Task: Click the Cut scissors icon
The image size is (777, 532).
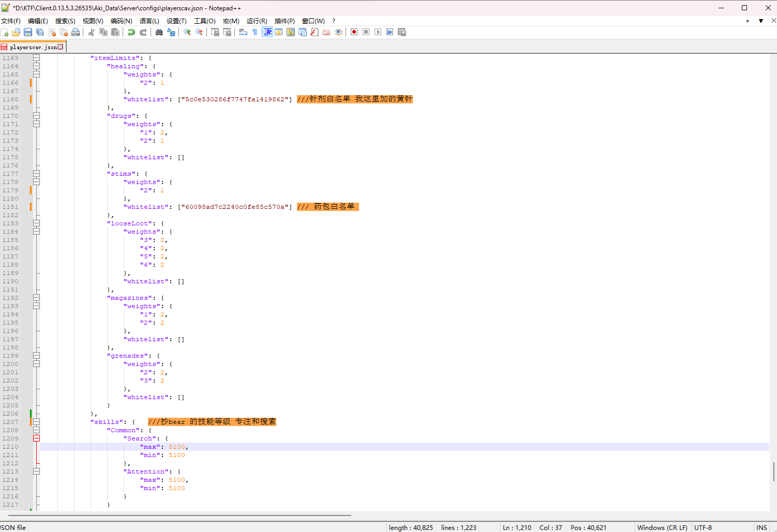Action: [92, 32]
